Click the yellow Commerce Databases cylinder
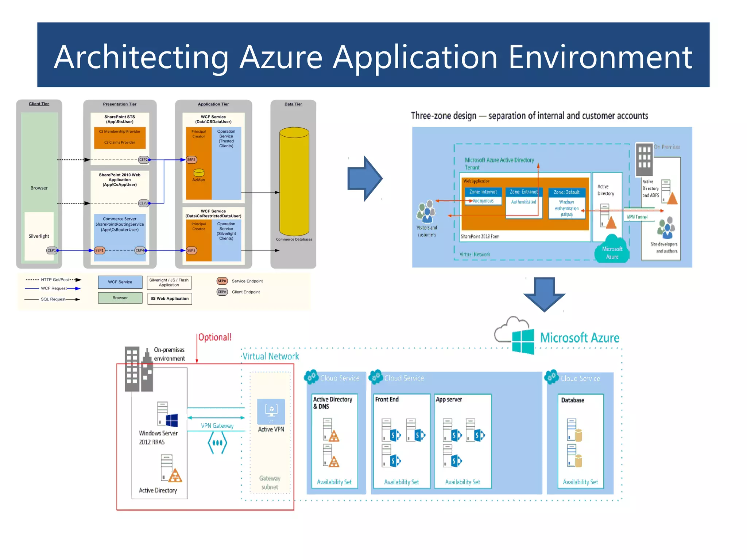Viewport: 747px width, 560px height. (294, 181)
